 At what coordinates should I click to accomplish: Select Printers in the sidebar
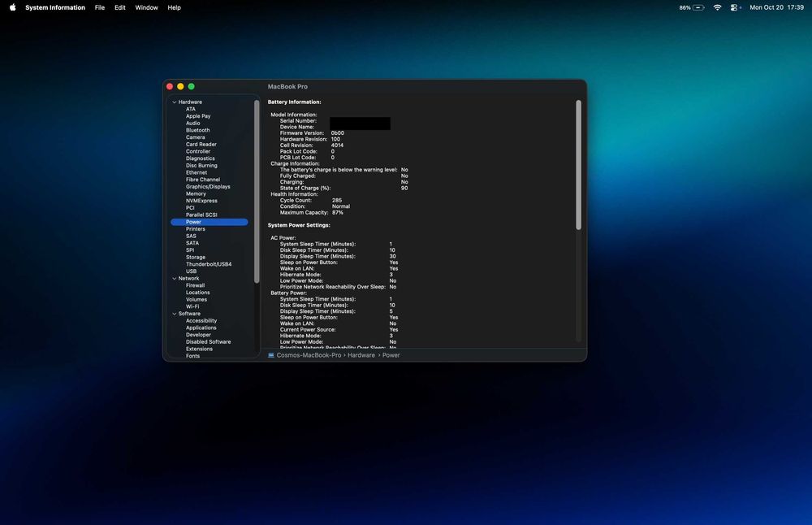click(195, 228)
